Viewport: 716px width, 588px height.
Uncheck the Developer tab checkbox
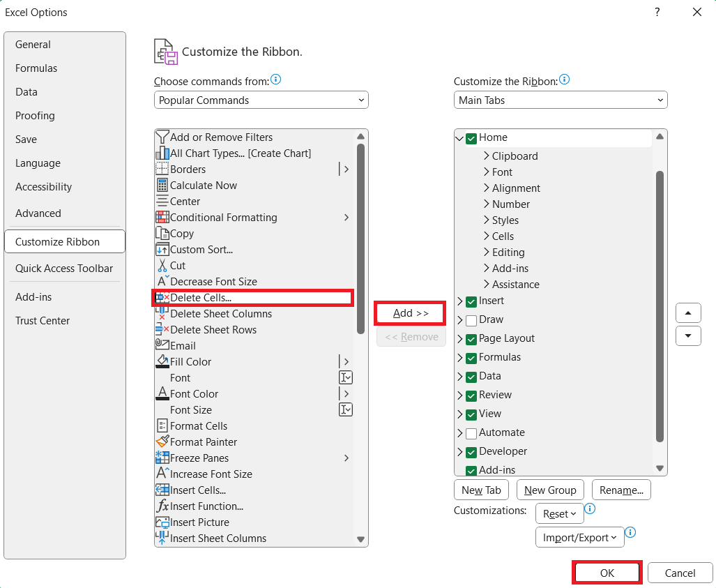coord(471,452)
